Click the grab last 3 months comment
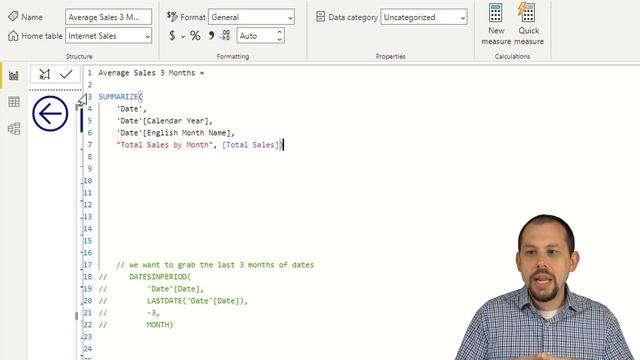Image resolution: width=640 pixels, height=360 pixels. 215,265
